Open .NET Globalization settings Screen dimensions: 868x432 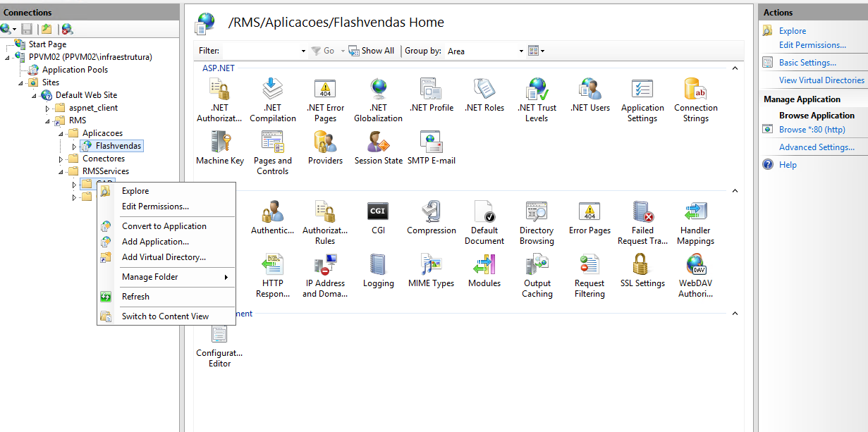click(x=379, y=100)
